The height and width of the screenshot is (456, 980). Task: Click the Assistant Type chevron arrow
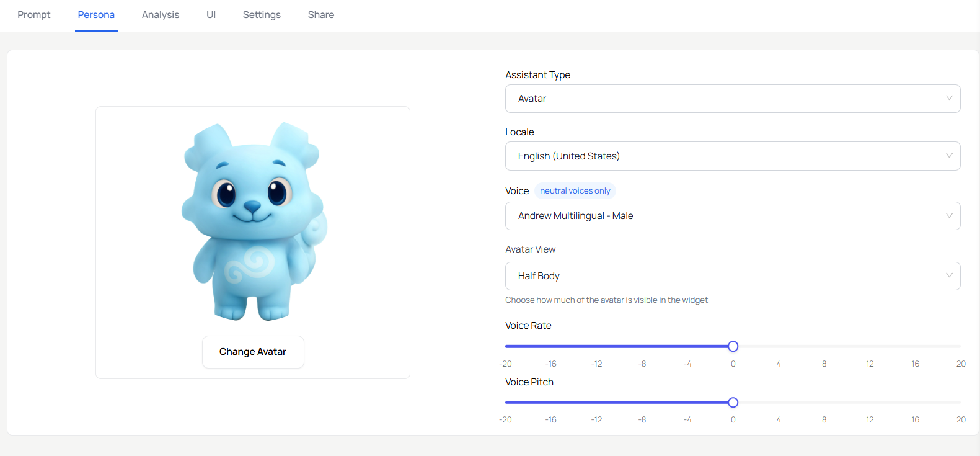tap(948, 99)
